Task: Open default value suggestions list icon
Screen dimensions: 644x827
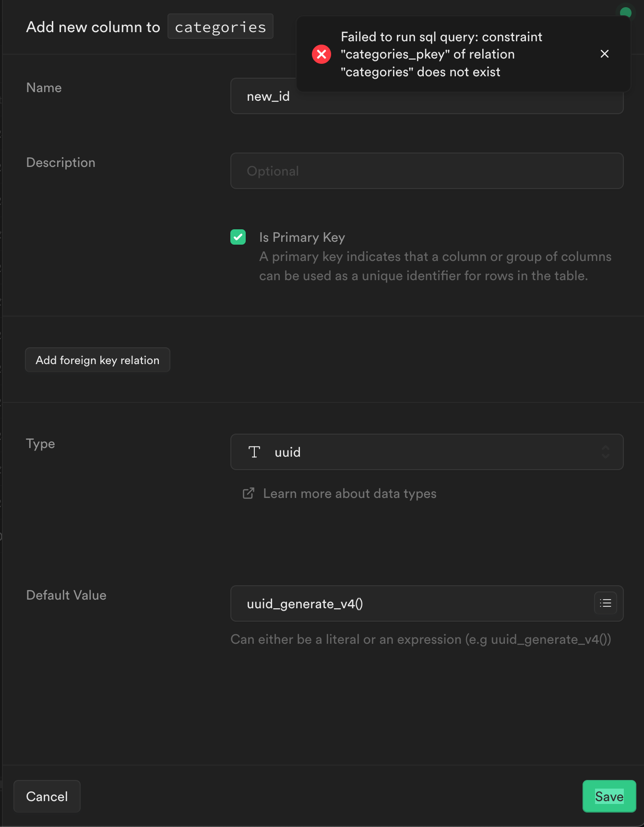Action: click(606, 603)
